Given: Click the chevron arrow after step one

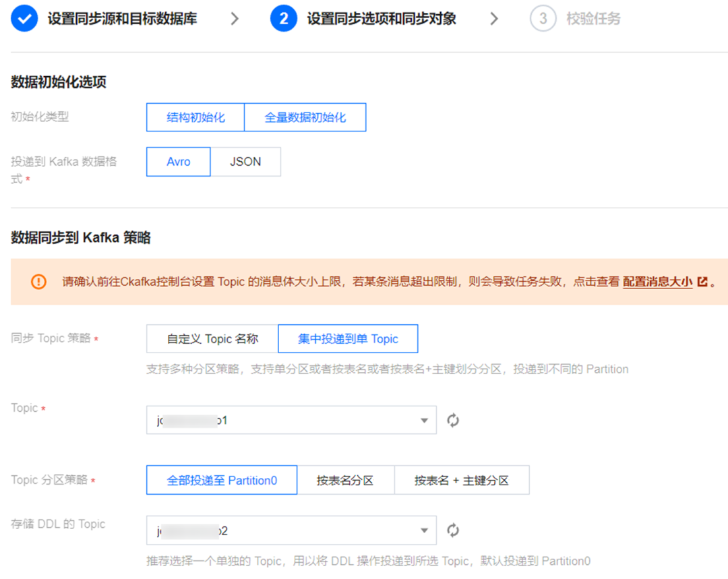Looking at the screenshot, I should (x=235, y=19).
